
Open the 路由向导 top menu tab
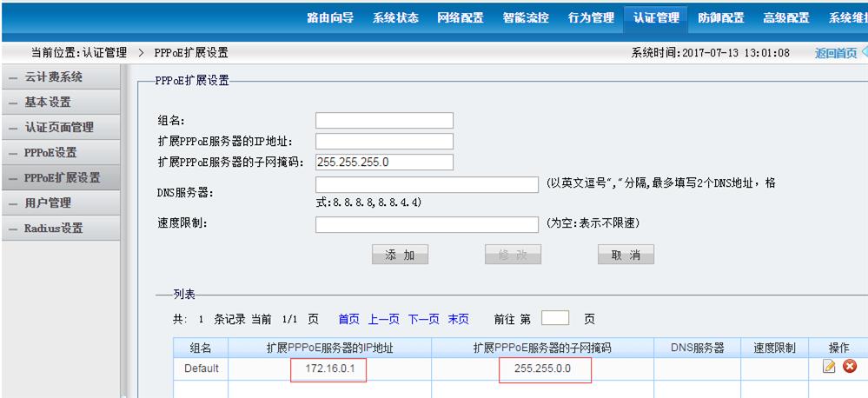point(330,17)
